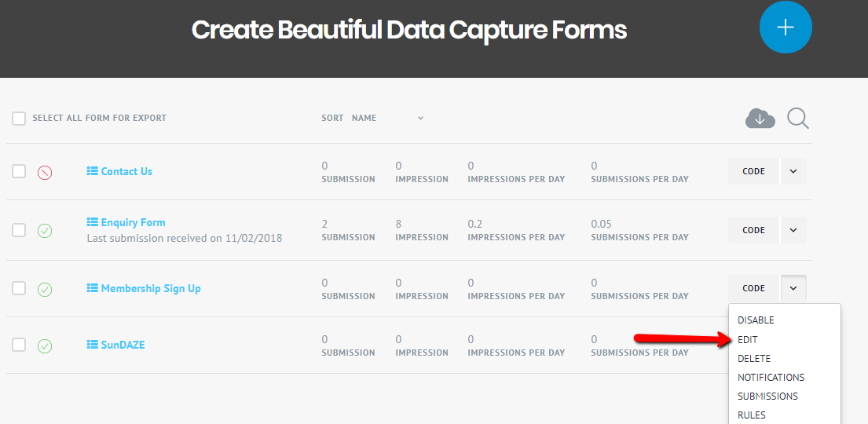Click the green check status icon for SunDAZE
Image resolution: width=868 pixels, height=424 pixels.
[x=45, y=345]
